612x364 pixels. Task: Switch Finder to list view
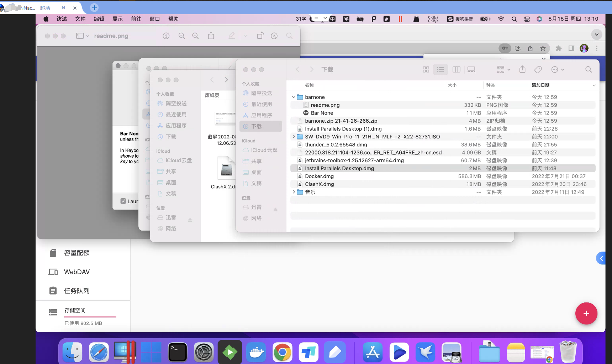(440, 70)
